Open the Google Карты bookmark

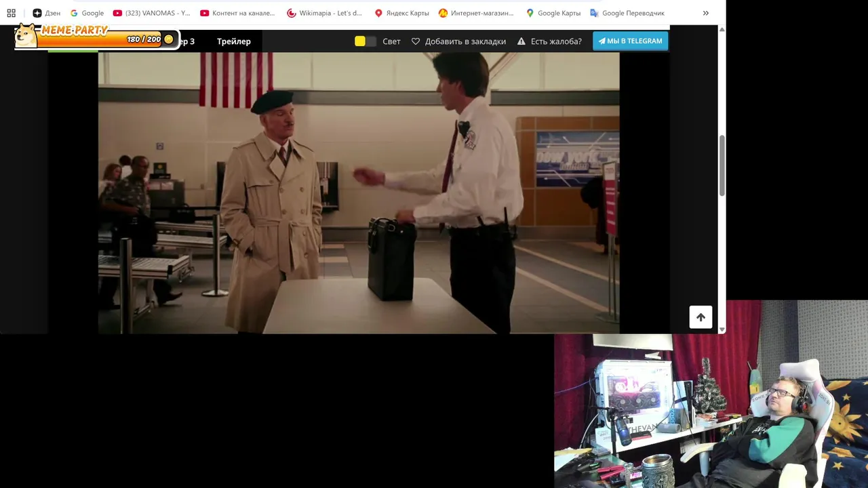tap(553, 13)
